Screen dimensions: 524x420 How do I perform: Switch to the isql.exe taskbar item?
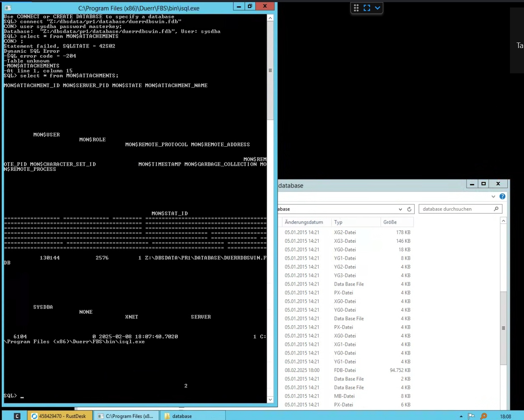point(126,416)
